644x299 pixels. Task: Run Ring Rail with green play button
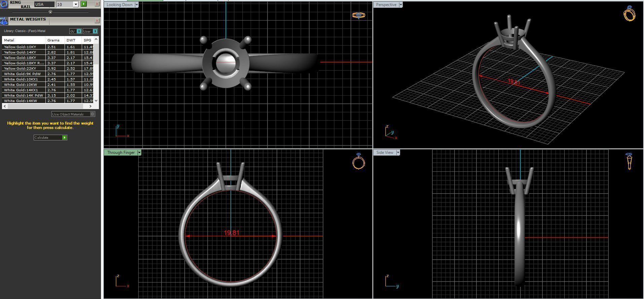click(84, 4)
